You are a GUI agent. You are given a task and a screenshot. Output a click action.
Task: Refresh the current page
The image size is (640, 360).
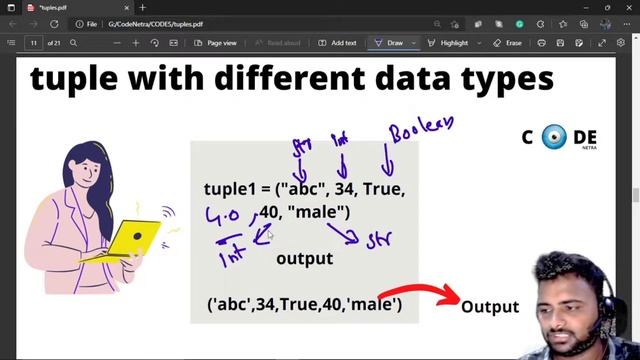point(54,24)
